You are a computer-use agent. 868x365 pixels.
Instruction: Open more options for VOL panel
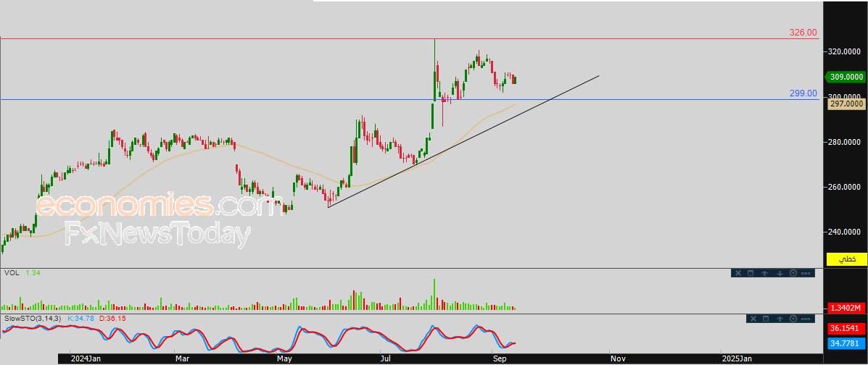[806, 273]
